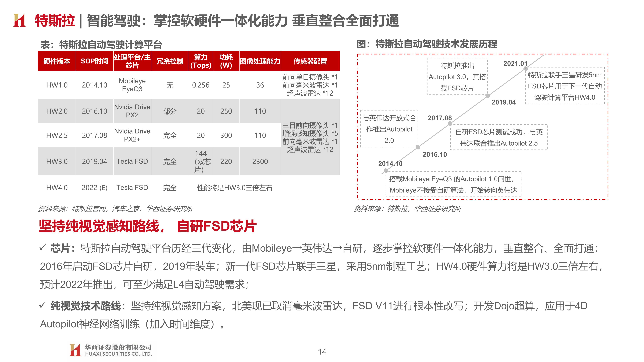Screen dimensions: 644x362
Task: Click the 2019.04 SOP date cell in the table
Action: tap(95, 161)
